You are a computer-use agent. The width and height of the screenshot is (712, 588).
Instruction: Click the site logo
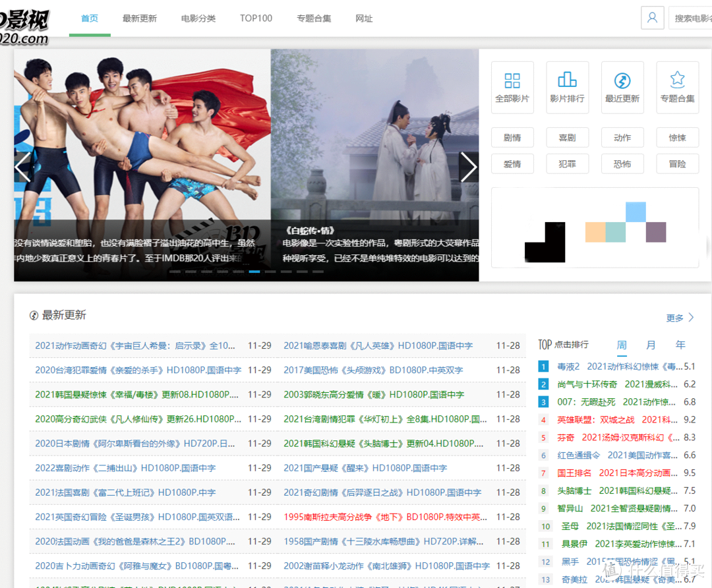point(24,27)
